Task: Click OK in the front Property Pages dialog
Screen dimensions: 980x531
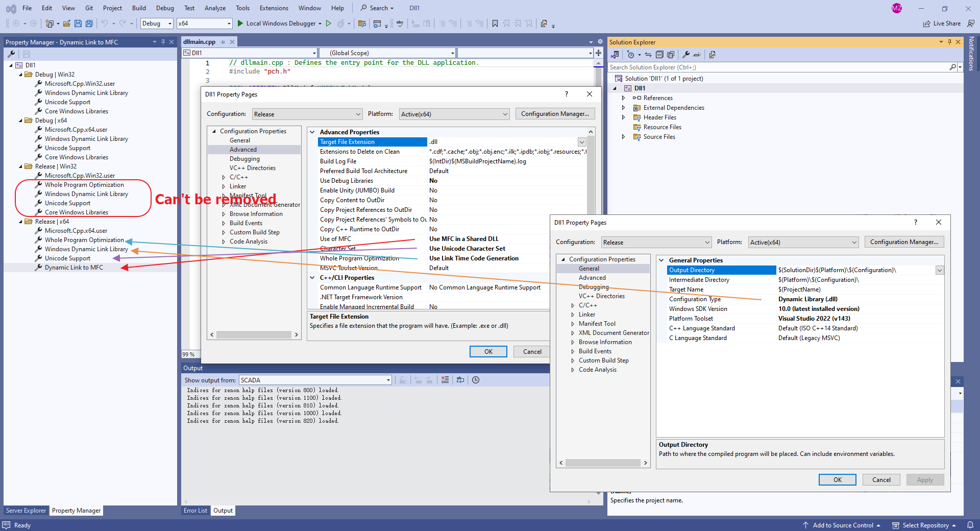Action: (x=838, y=480)
